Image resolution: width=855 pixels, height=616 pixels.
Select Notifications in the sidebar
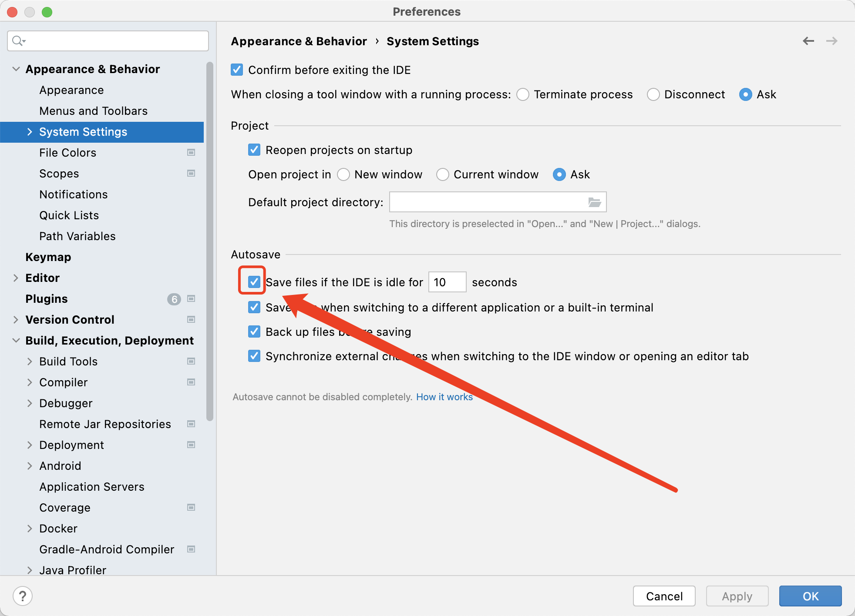coord(73,194)
